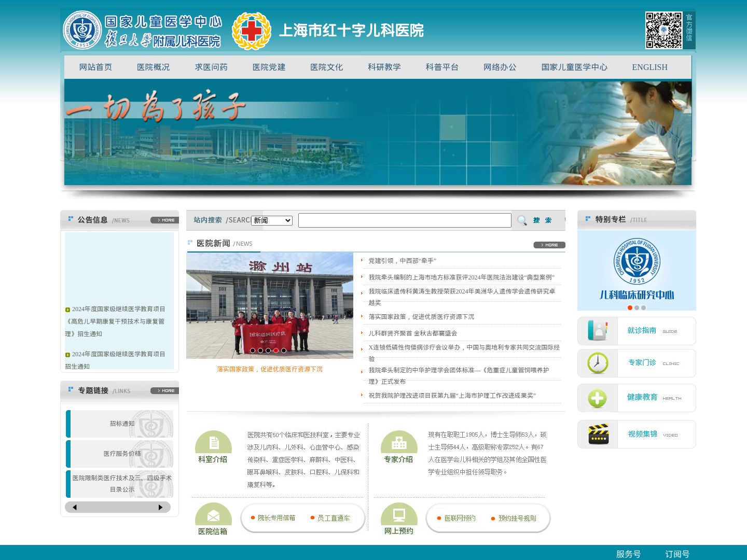Open 科普平台 menu item
This screenshot has width=747, height=560.
442,67
